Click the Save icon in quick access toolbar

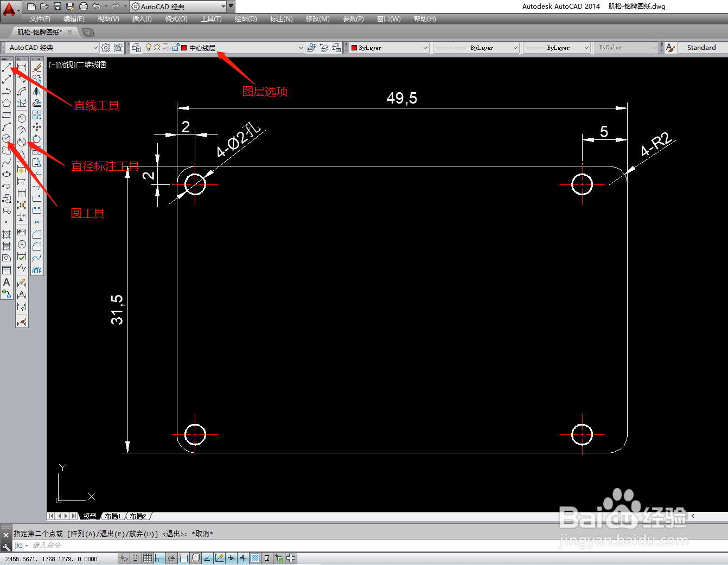click(58, 7)
